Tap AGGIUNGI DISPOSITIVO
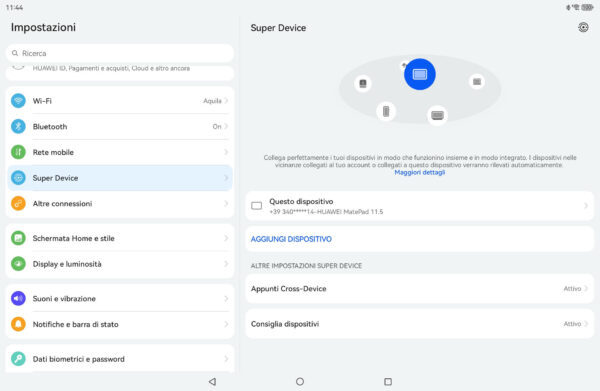 pyautogui.click(x=291, y=239)
